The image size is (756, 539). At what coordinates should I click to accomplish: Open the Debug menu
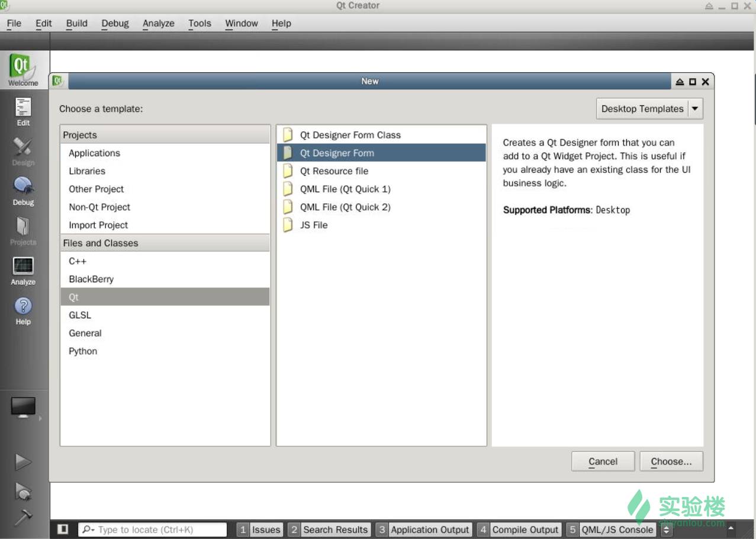click(x=115, y=23)
